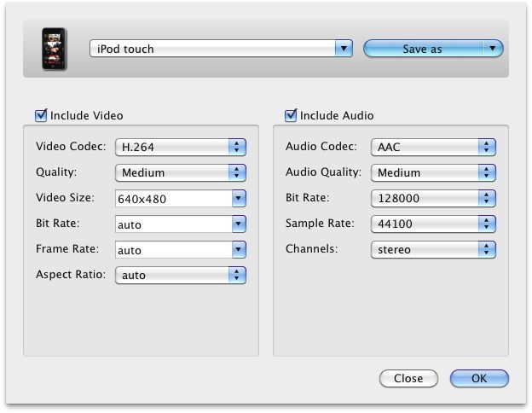Open the Audio Codec AAC popup
The image size is (532, 413).
(x=433, y=147)
